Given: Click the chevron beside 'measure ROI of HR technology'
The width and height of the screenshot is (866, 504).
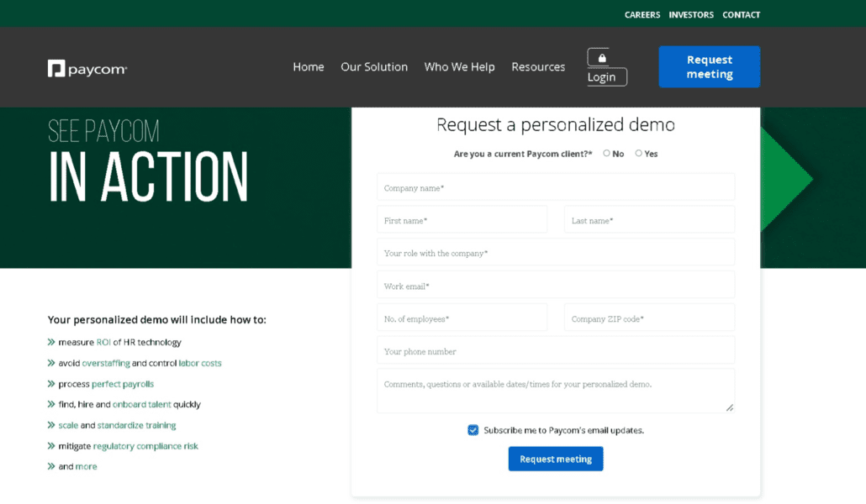Looking at the screenshot, I should (x=51, y=342).
